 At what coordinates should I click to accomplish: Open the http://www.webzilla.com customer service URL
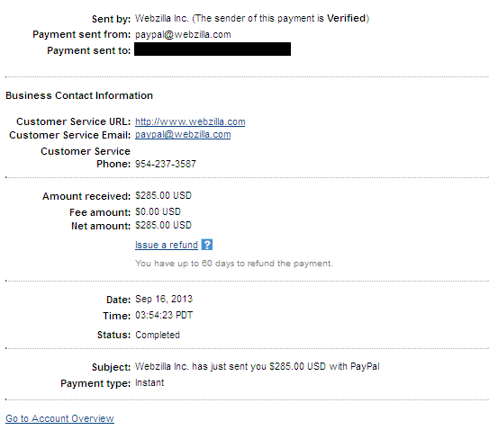point(190,121)
